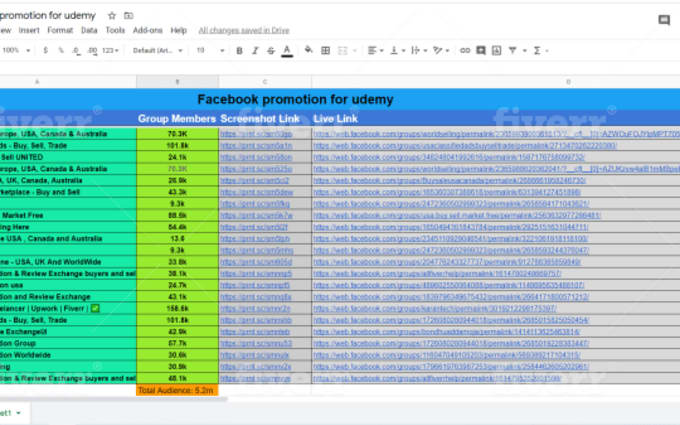Open the Insert menu
Screen dimensions: 680x425
29,30
